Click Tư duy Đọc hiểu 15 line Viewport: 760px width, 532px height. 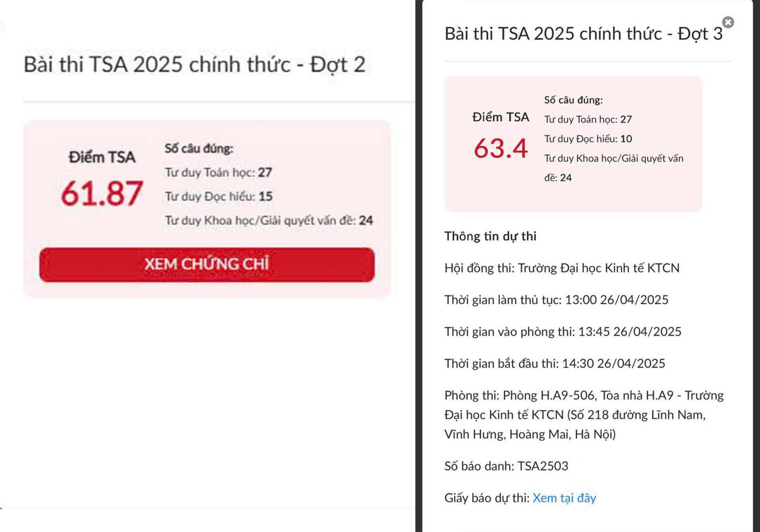pyautogui.click(x=218, y=196)
